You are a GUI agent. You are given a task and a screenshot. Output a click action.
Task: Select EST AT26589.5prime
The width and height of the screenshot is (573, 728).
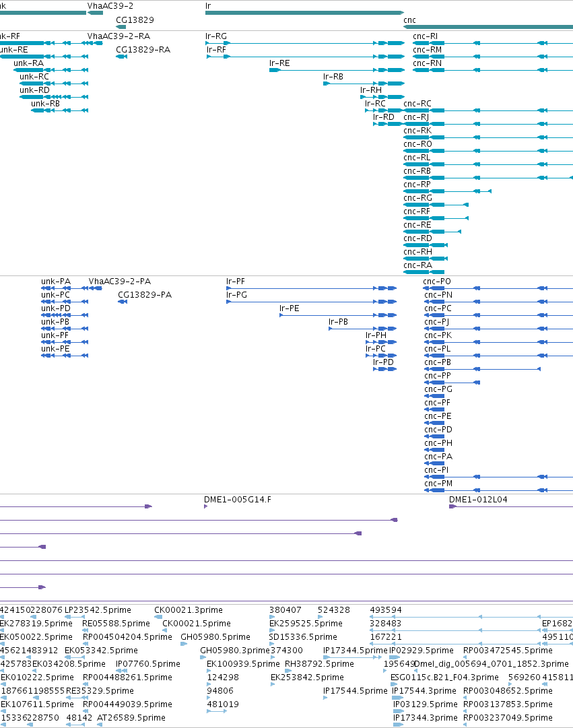pyautogui.click(x=131, y=718)
